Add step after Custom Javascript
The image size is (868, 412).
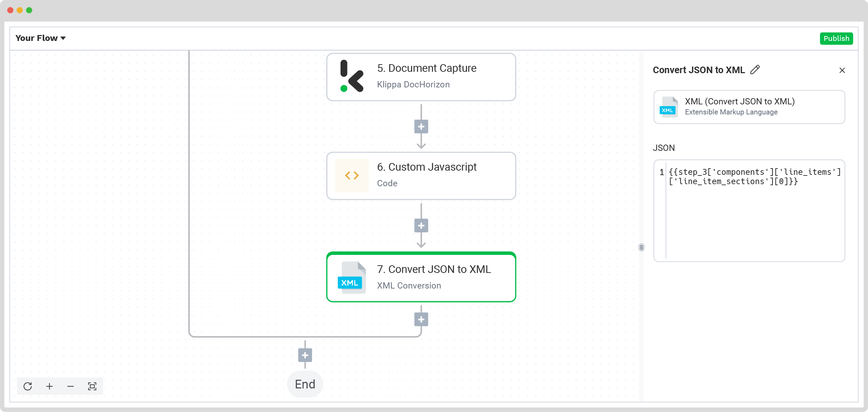tap(421, 226)
